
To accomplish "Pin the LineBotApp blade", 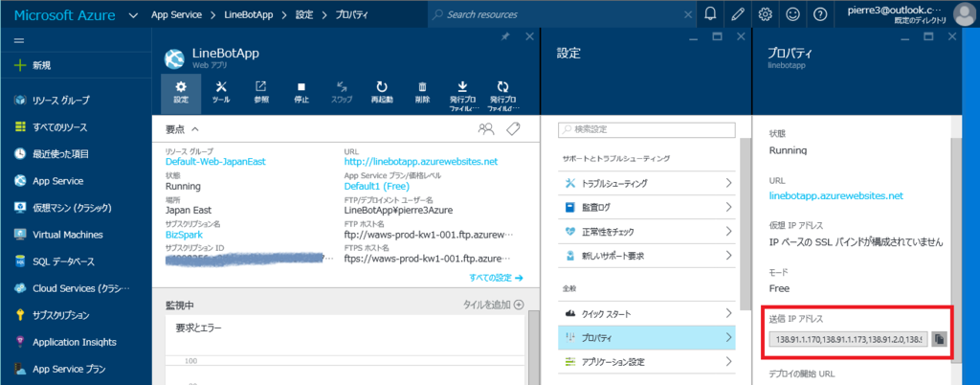I will [505, 37].
